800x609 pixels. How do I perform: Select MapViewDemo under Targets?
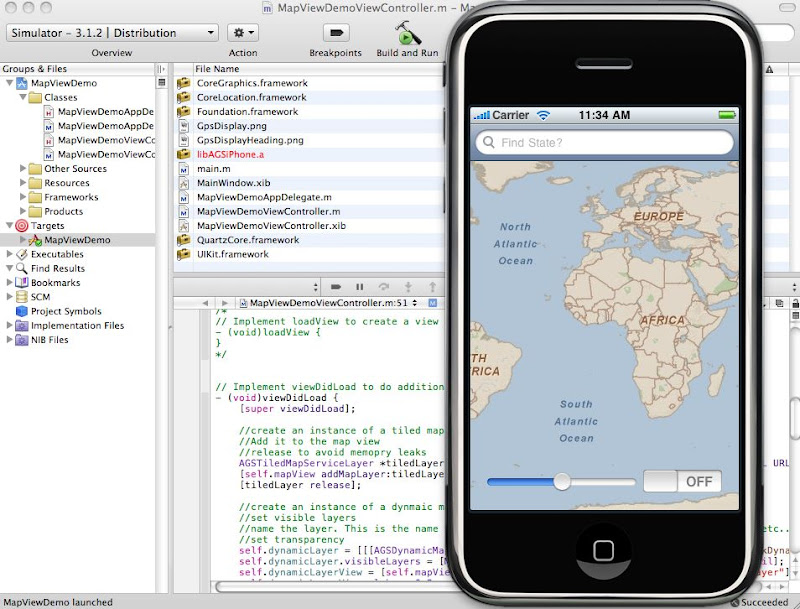coord(77,240)
